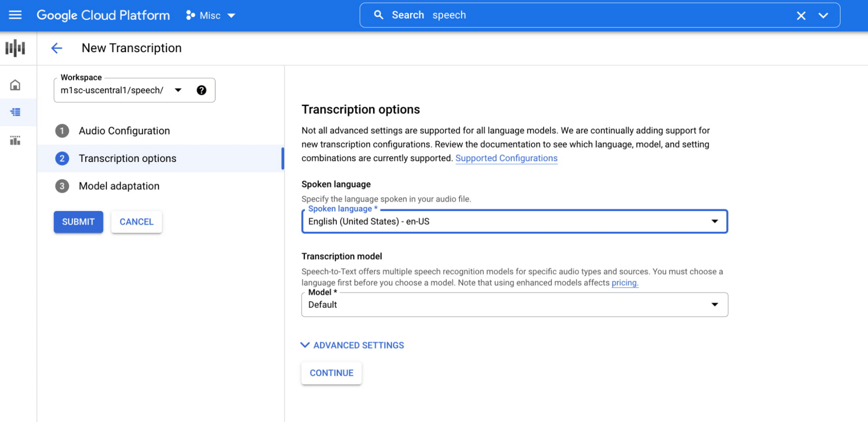
Task: Expand Advanced Settings section
Action: tap(352, 345)
